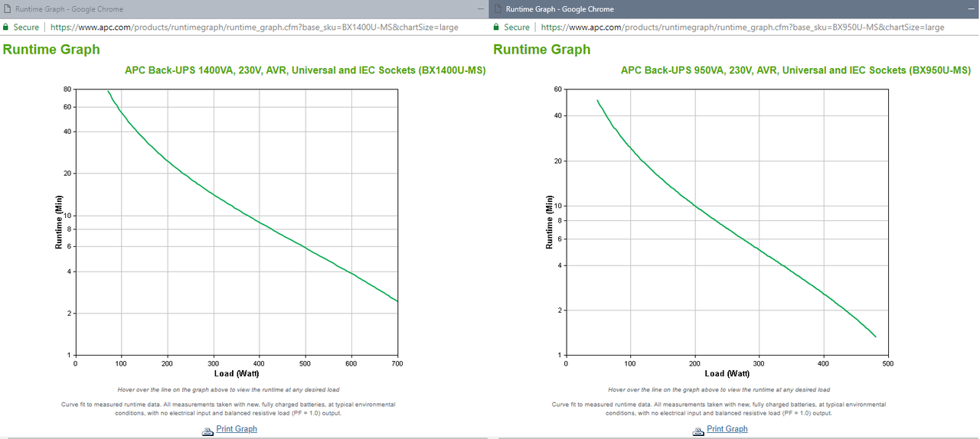Viewport: 980px width, 439px height.
Task: Click the 'Runtime Graph' heading in the left window
Action: [x=51, y=50]
